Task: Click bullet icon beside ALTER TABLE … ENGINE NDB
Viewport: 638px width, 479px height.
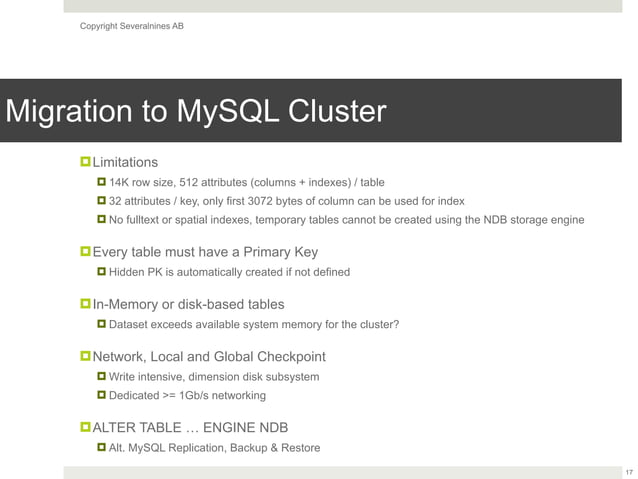Action: (x=85, y=427)
